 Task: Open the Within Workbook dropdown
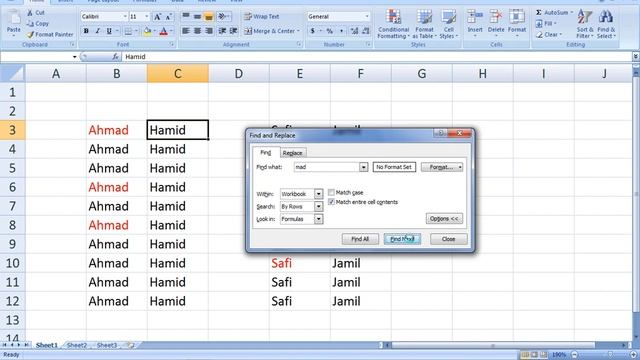coord(318,194)
